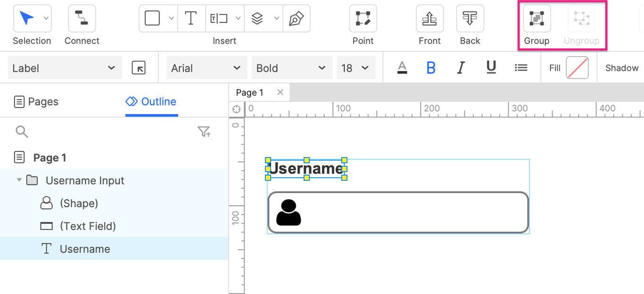Screen dimensions: 644x294
Task: Switch to the Outline tab
Action: [151, 101]
